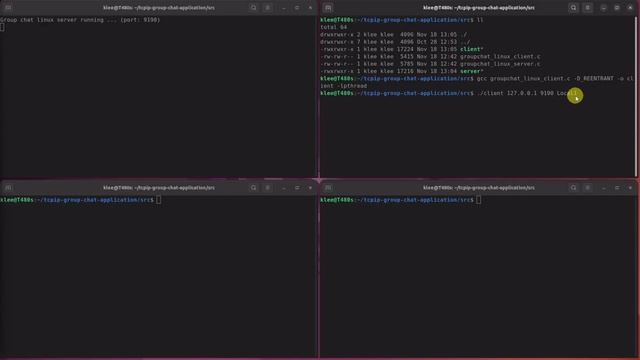Click the 'groupchat_linux_server.c' file name
The width and height of the screenshot is (640, 360).
[x=500, y=64]
